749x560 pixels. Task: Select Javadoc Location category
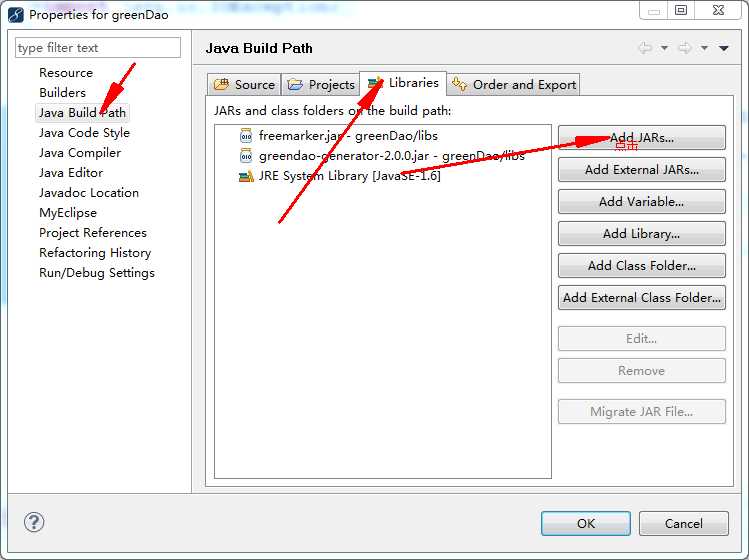(x=89, y=193)
